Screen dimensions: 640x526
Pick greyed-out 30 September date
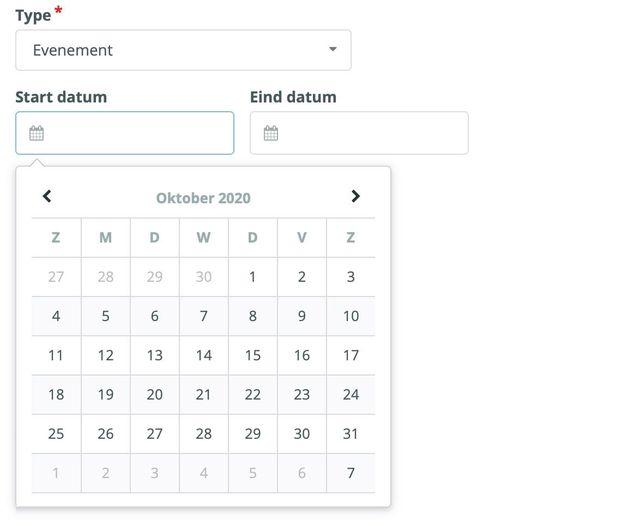pos(204,277)
